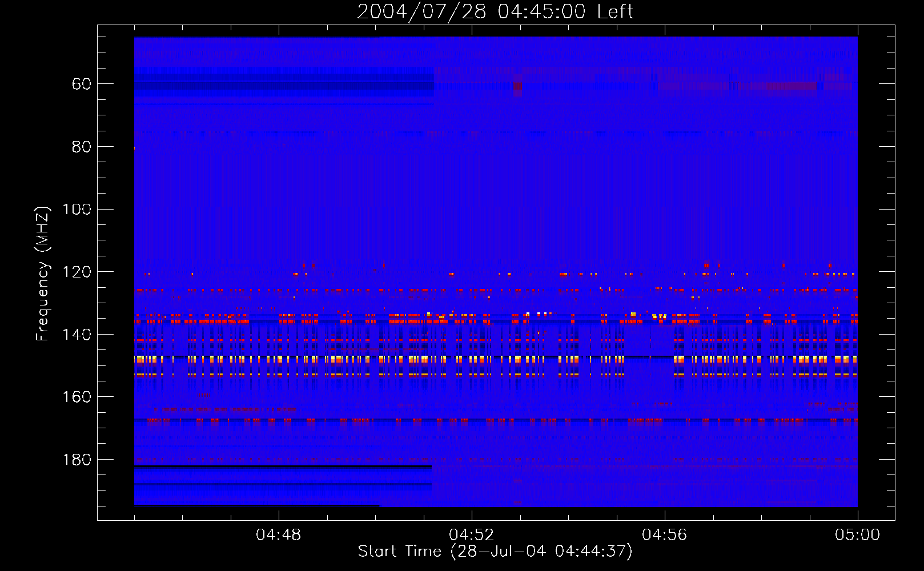Click the 100 frequency tick label

point(77,210)
